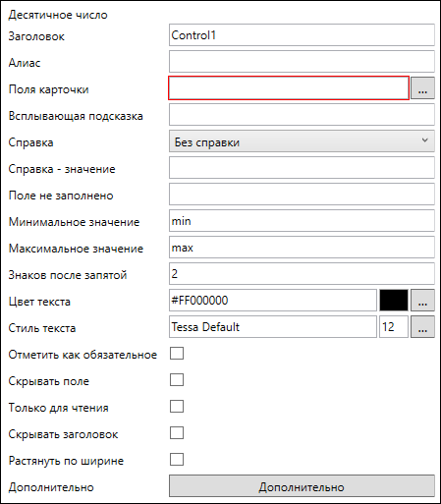
Task: Toggle the Скрывать заголовок checkbox
Action: pyautogui.click(x=177, y=433)
